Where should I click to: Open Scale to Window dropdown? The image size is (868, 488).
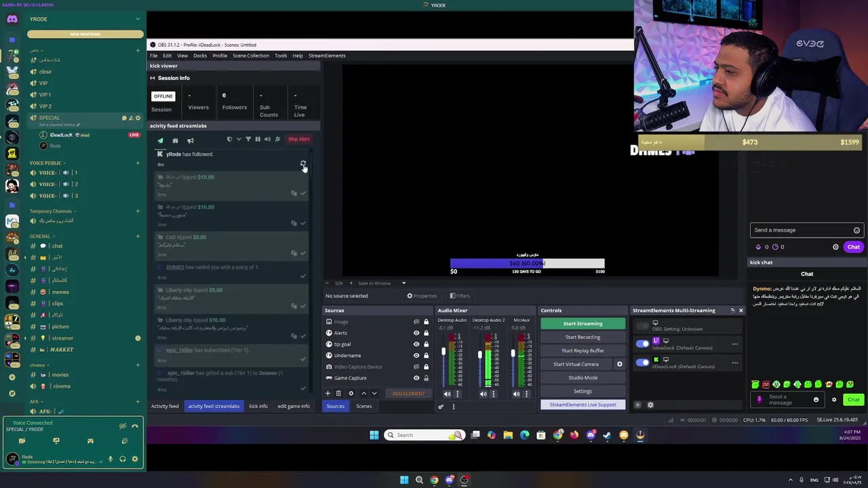[381, 283]
